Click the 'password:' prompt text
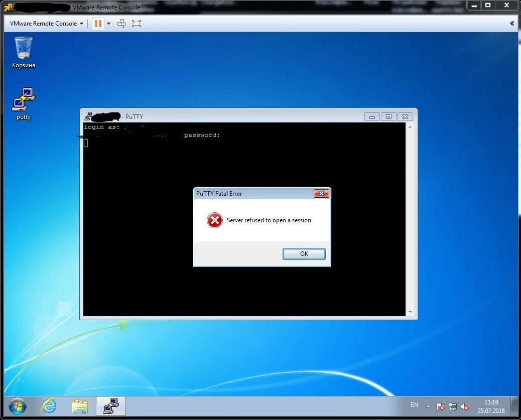521x420 pixels. tap(202, 135)
